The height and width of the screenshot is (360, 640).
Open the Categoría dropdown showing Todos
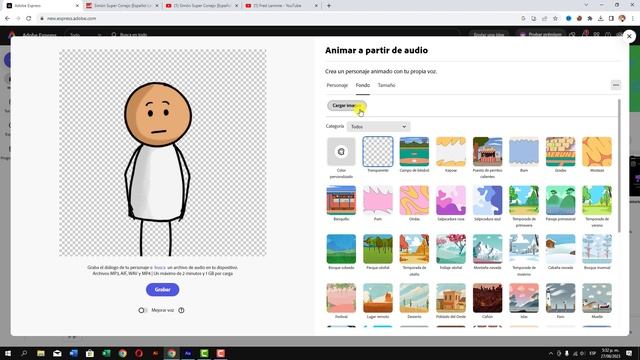coord(378,127)
